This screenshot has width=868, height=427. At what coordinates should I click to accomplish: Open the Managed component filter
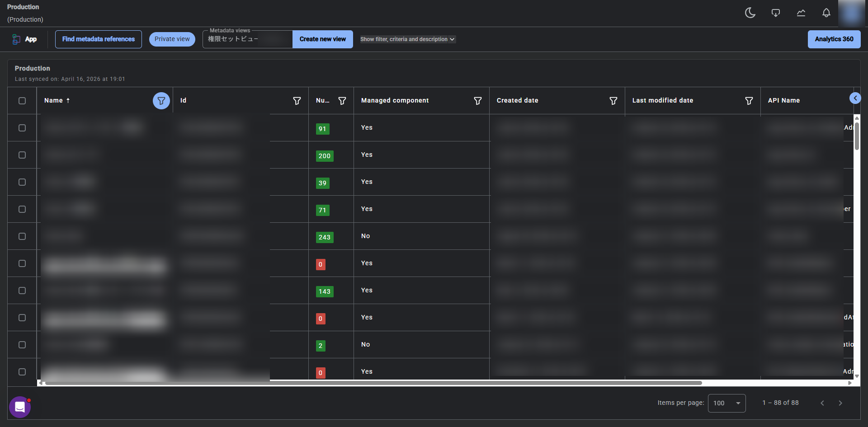(477, 101)
